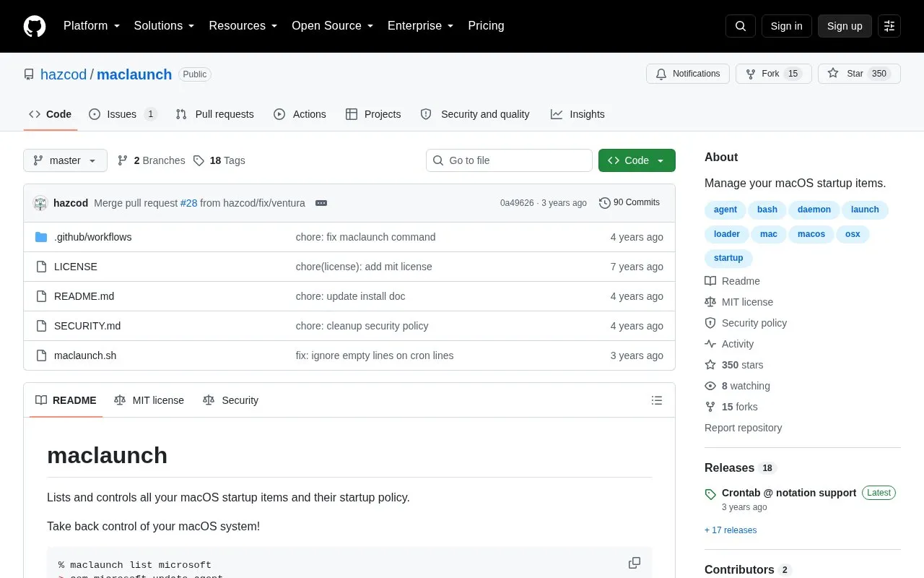
Task: Expand the Resources dropdown menu
Action: (x=243, y=26)
